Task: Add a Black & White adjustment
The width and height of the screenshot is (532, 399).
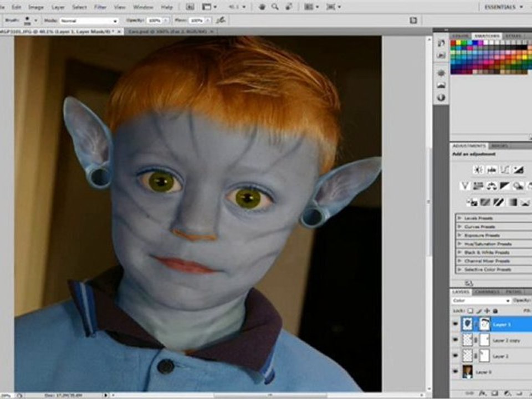Action: 504,186
